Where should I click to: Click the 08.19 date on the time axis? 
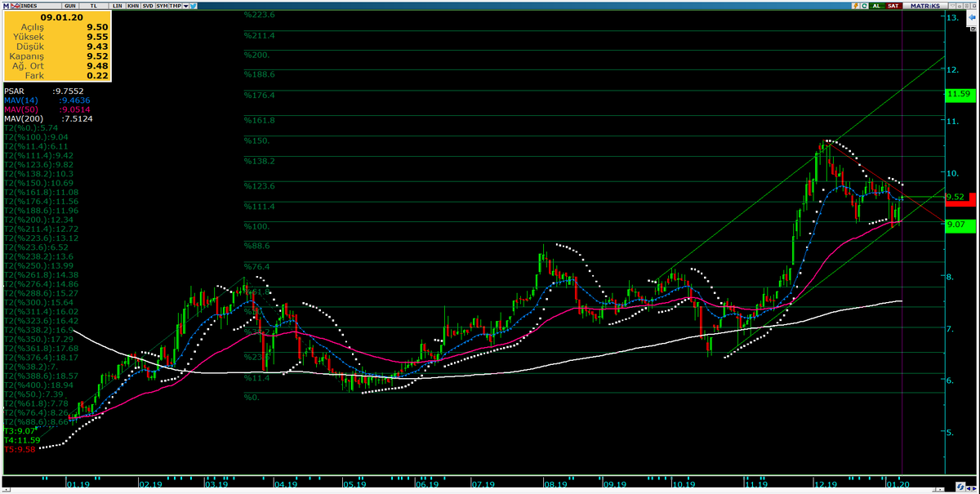pyautogui.click(x=555, y=484)
